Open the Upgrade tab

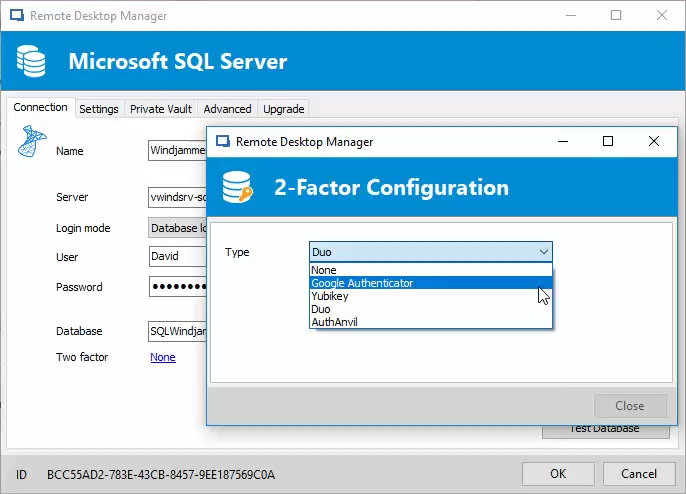click(x=284, y=109)
